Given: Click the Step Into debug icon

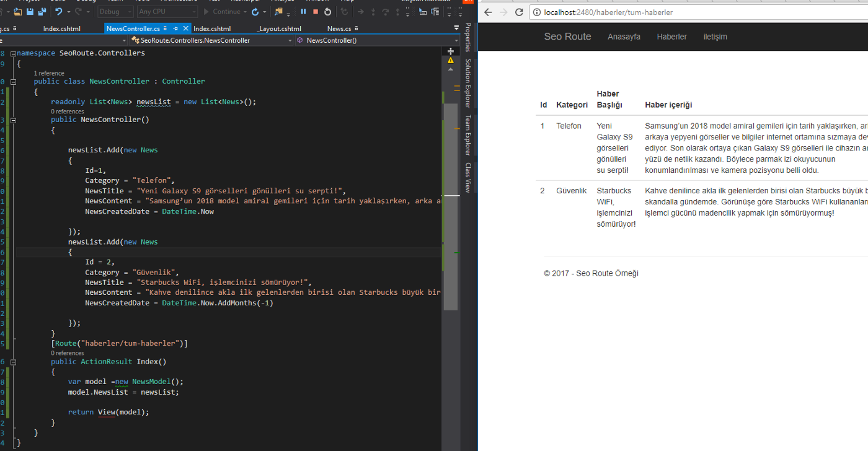Looking at the screenshot, I should (373, 12).
